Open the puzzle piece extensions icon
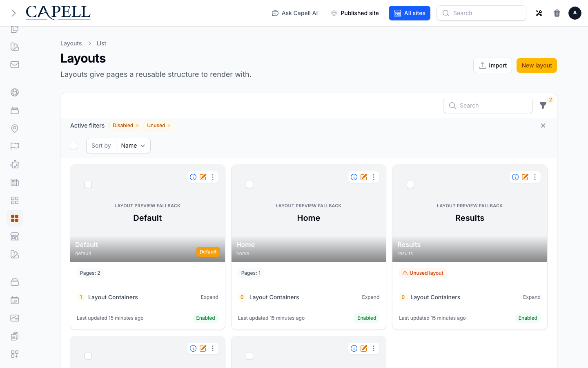Screen dimensions: 588x368 click(x=15, y=164)
